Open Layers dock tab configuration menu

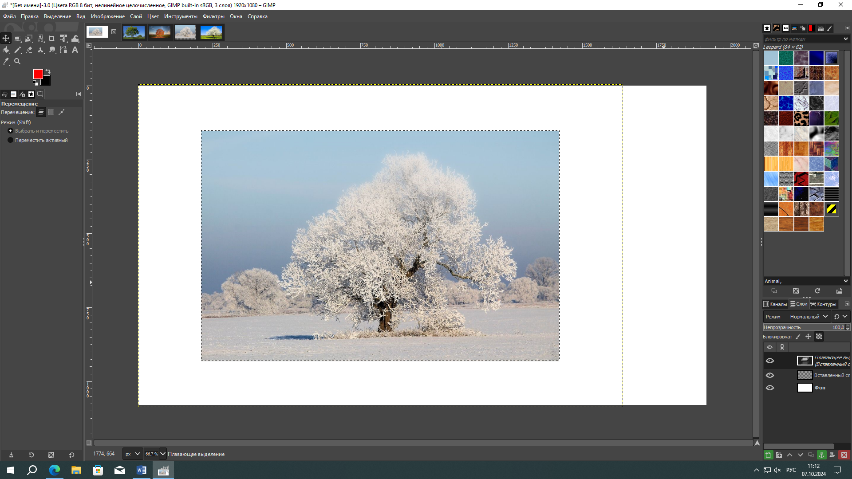point(847,304)
